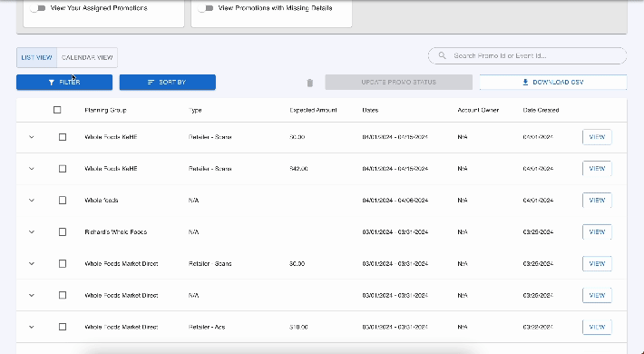Click the Planning Group column header
The height and width of the screenshot is (354, 644).
(105, 110)
